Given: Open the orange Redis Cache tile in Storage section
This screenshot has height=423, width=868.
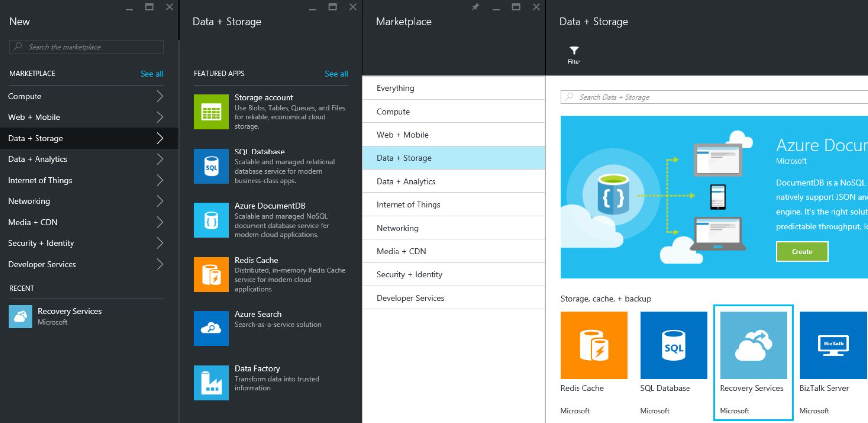Looking at the screenshot, I should (594, 345).
